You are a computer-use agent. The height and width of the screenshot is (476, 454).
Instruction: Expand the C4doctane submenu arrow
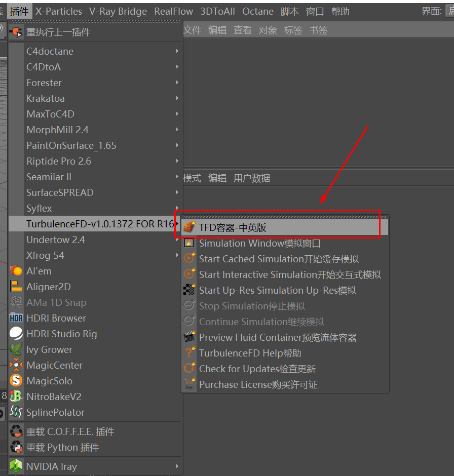pyautogui.click(x=177, y=51)
